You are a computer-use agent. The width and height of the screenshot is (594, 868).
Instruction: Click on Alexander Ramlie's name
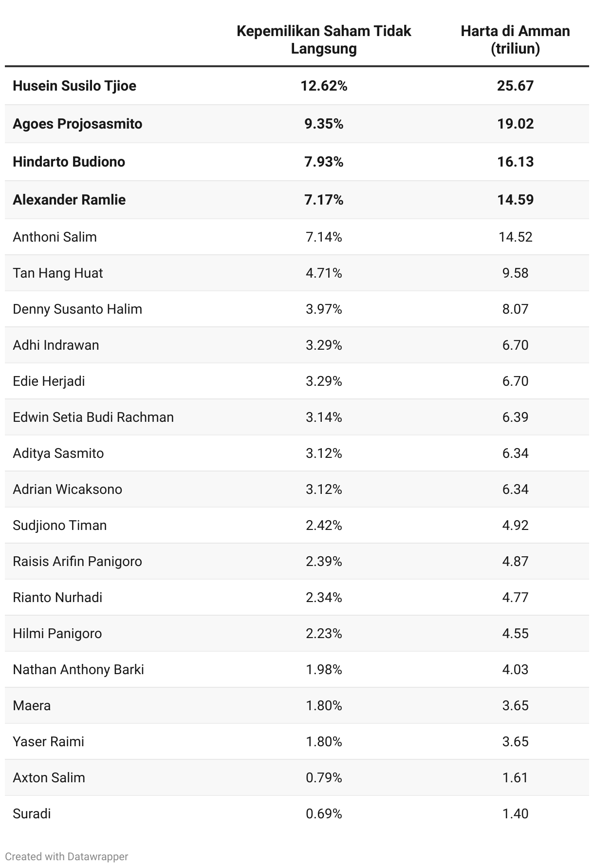click(69, 200)
